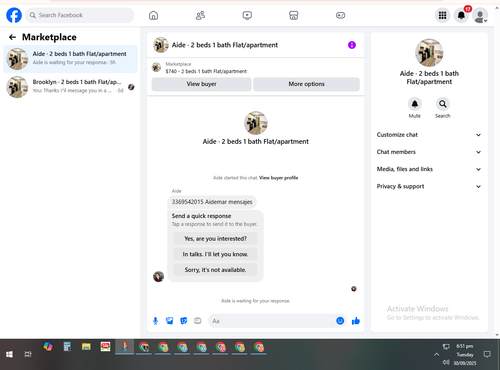Viewport: 500px width, 370px height.
Task: Open the apps grid menu
Action: (x=442, y=15)
